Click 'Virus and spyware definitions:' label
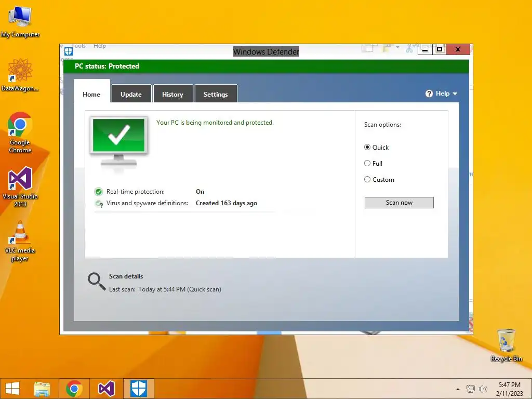The image size is (532, 399). tap(147, 203)
